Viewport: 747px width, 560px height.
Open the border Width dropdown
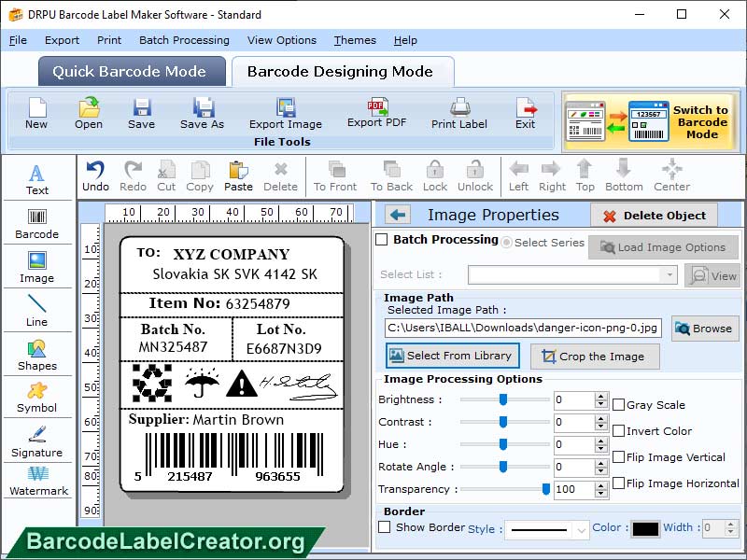[719, 527]
